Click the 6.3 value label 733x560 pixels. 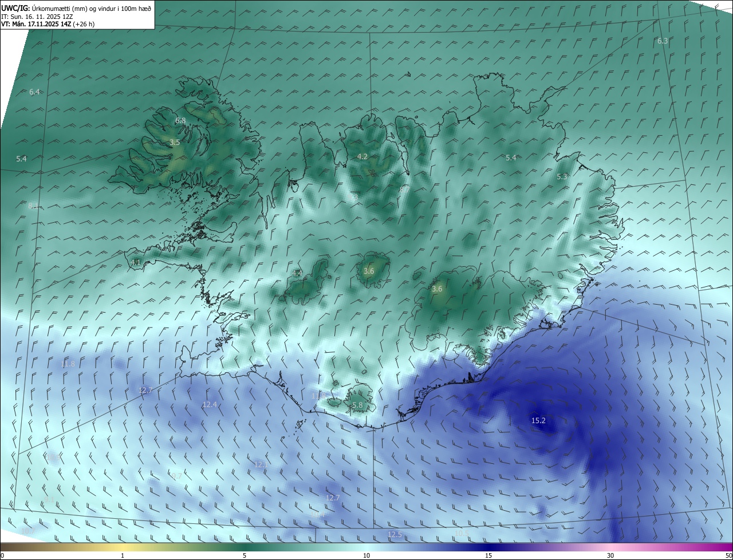[x=663, y=41]
